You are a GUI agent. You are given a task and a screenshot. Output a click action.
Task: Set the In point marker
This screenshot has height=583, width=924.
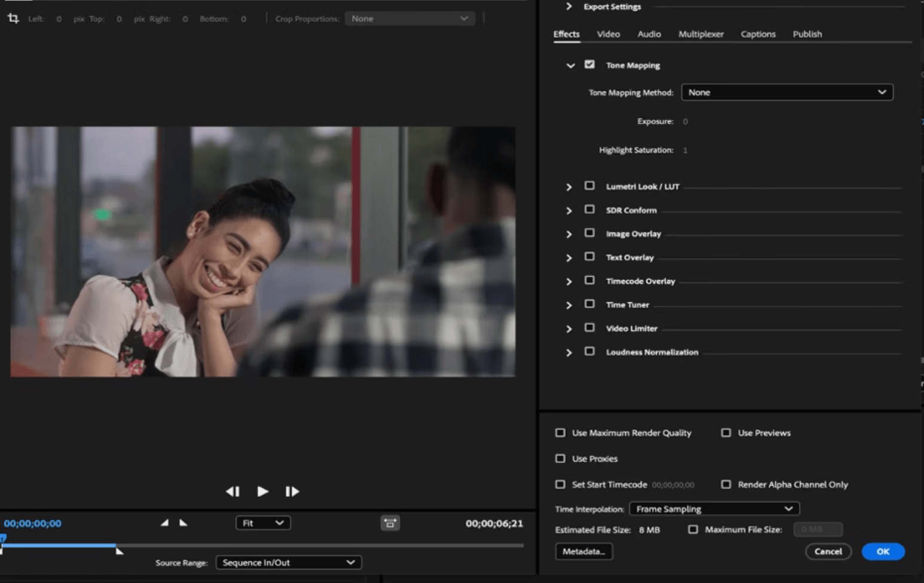164,523
